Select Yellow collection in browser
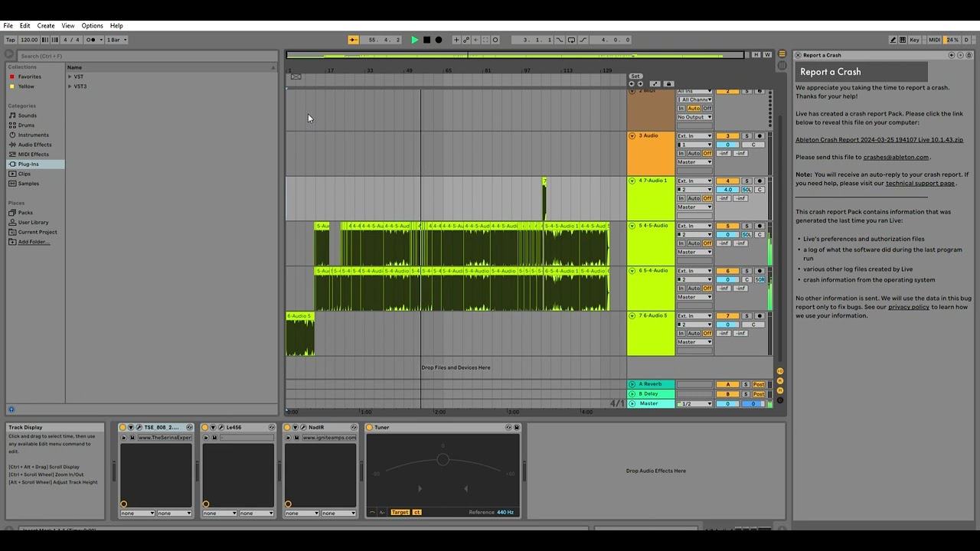 26,86
